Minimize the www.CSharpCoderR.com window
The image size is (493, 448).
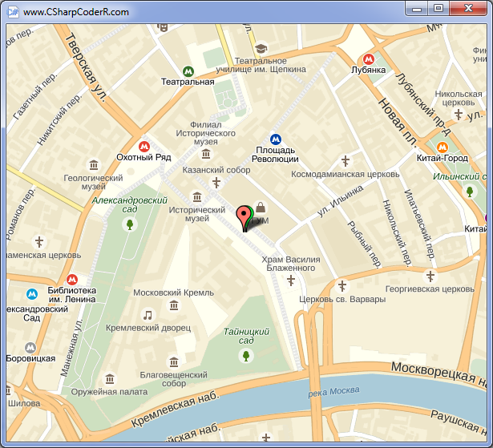tap(417, 9)
